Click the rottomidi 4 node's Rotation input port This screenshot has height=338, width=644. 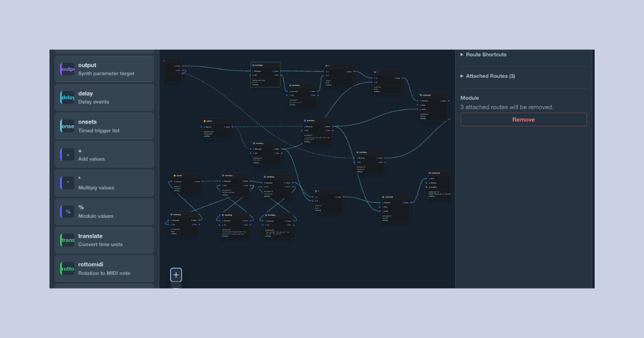point(418,101)
